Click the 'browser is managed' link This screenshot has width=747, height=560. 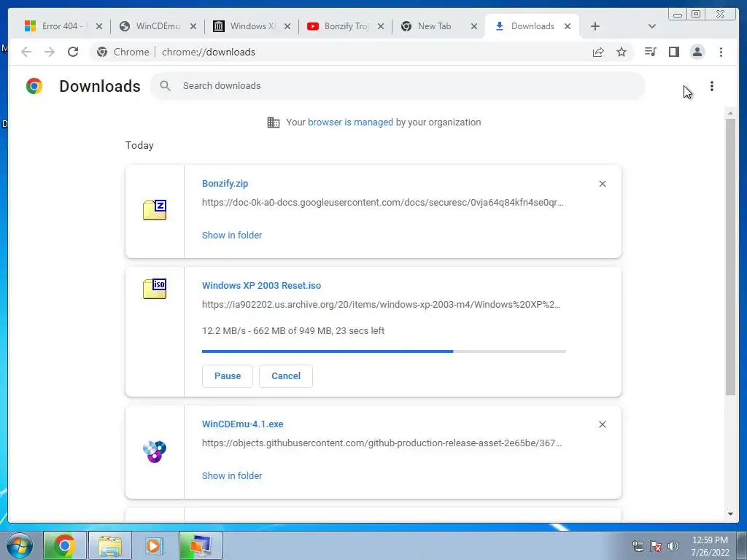350,122
